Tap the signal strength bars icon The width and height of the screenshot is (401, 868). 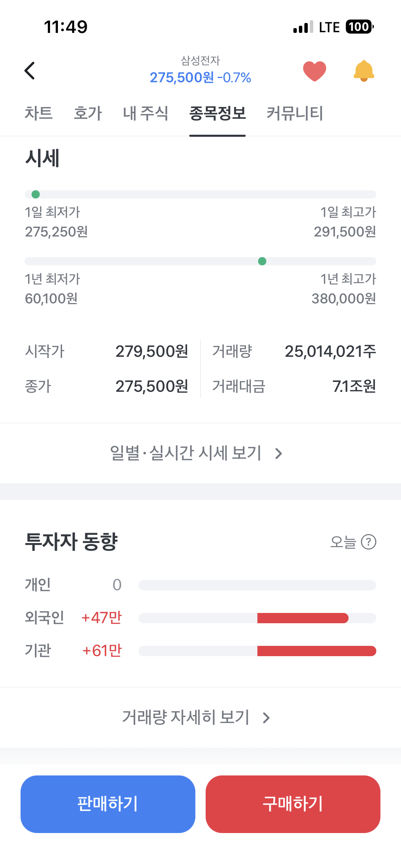[x=303, y=27]
